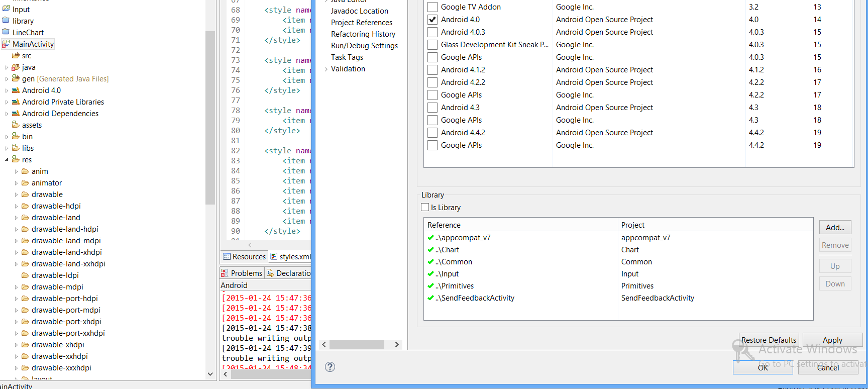Select Run/Debug Settings in properties list

tap(364, 46)
